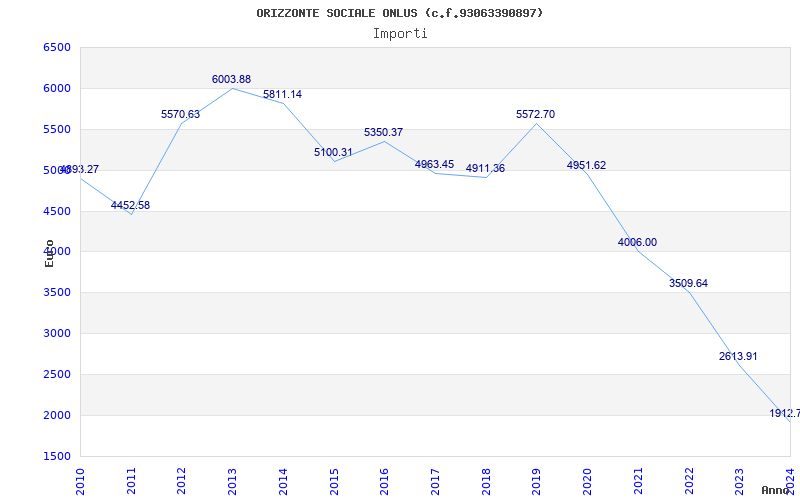800x500 pixels.
Task: Click the 3000 y-axis tick label
Action: tap(57, 334)
